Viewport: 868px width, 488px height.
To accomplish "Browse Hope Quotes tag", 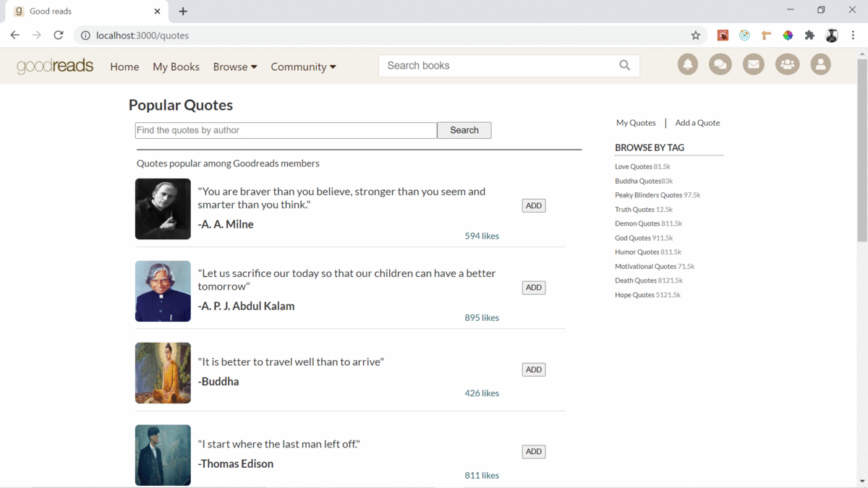I will 647,295.
